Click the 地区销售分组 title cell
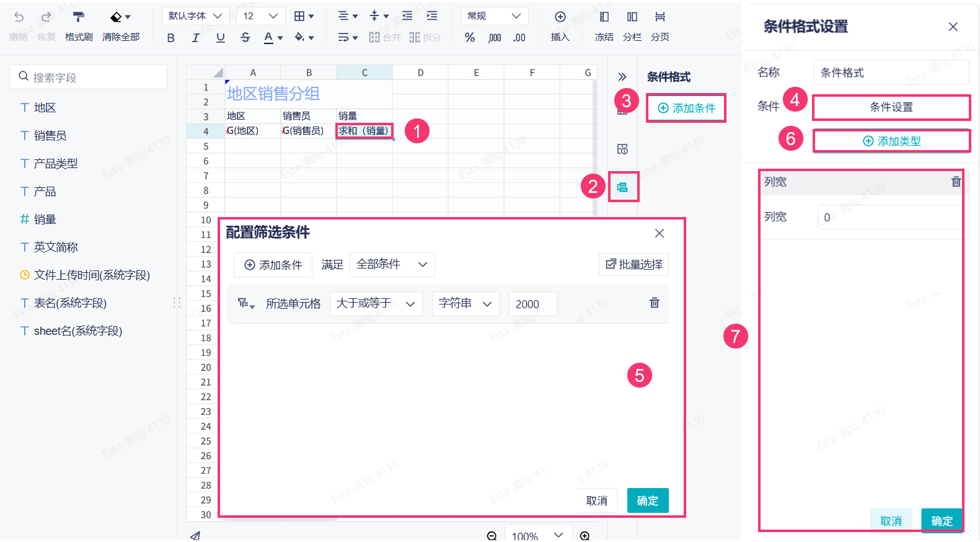 [309, 94]
